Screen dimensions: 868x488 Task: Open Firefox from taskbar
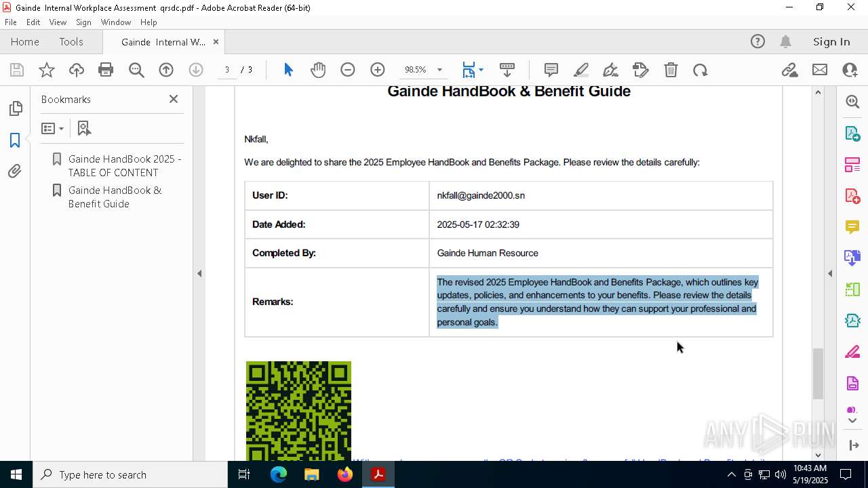click(x=345, y=474)
